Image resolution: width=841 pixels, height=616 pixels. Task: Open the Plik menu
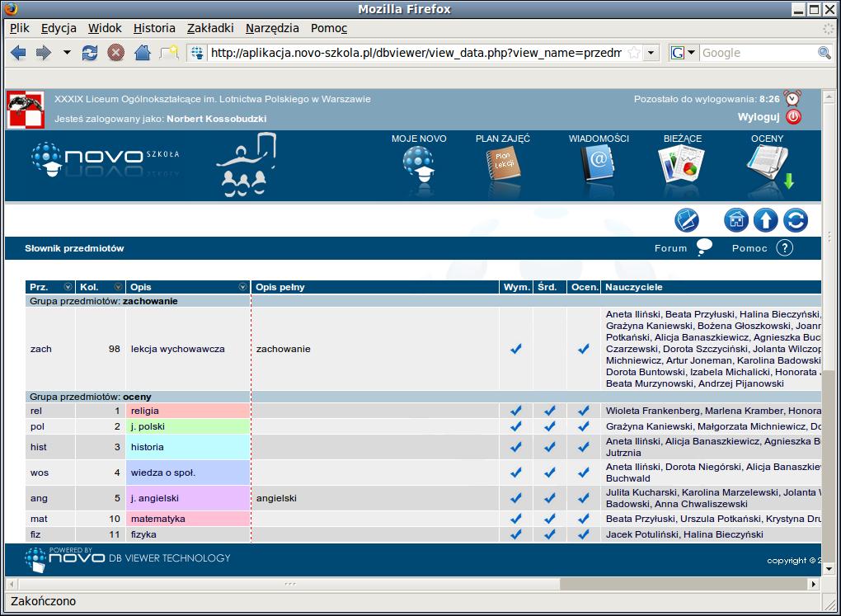coord(20,28)
